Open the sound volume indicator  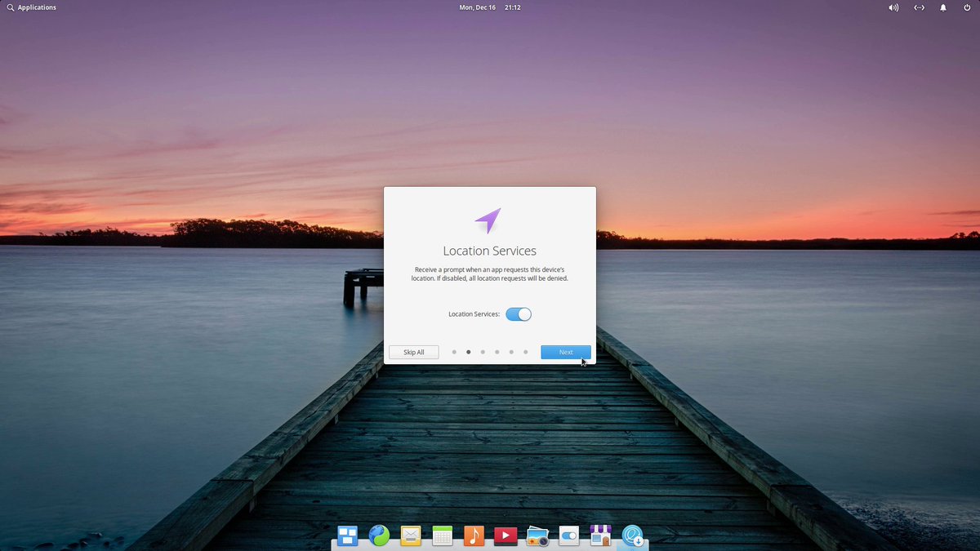pos(893,7)
